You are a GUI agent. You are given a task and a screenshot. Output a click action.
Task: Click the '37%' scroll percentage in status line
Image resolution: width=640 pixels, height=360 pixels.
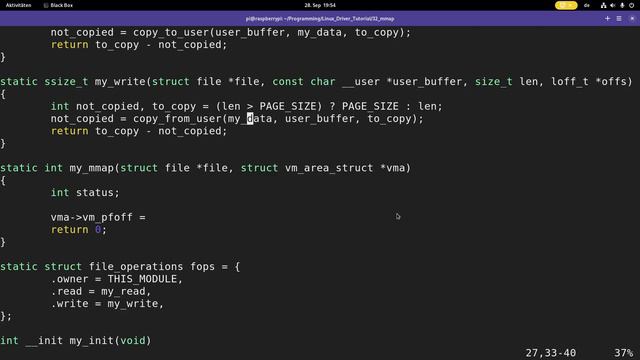tap(623, 353)
